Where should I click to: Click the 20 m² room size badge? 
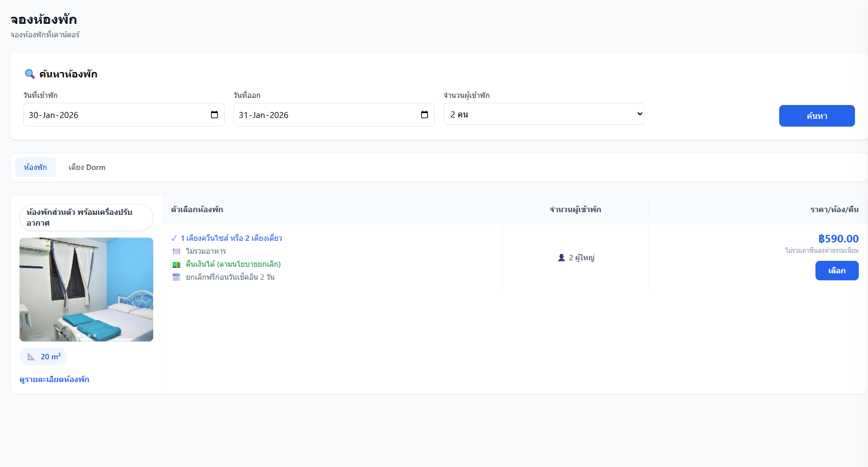coord(43,357)
